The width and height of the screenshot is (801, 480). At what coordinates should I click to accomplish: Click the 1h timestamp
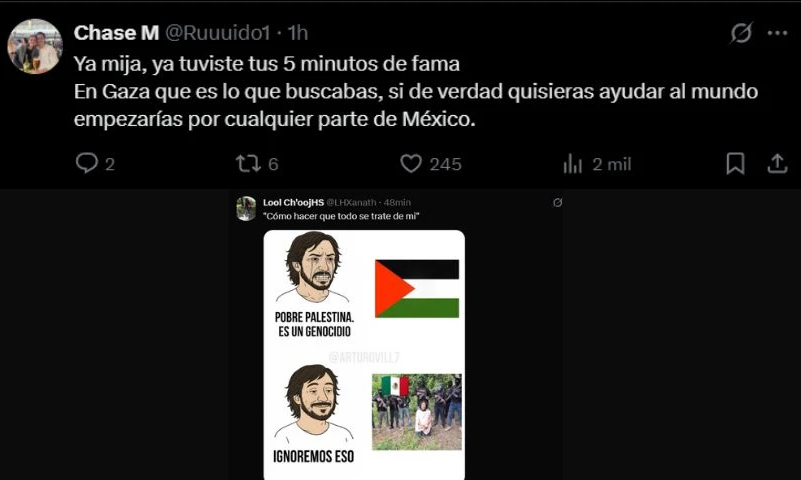click(298, 33)
